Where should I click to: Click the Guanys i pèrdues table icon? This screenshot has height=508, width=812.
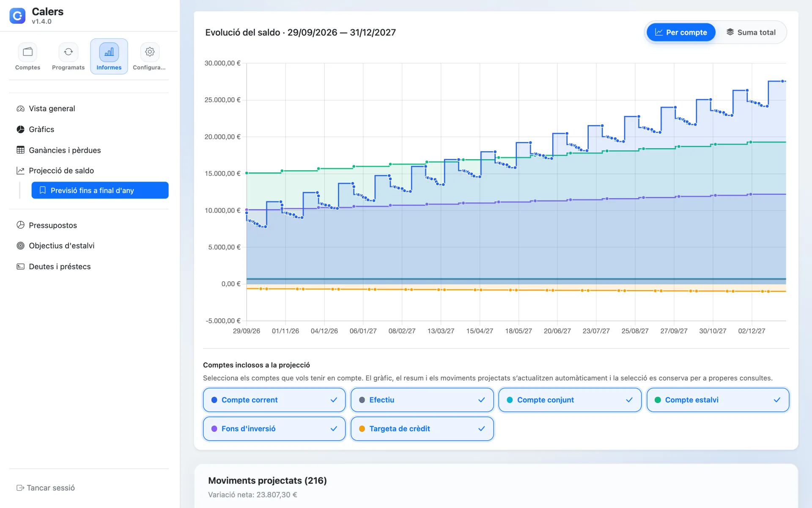pos(20,150)
